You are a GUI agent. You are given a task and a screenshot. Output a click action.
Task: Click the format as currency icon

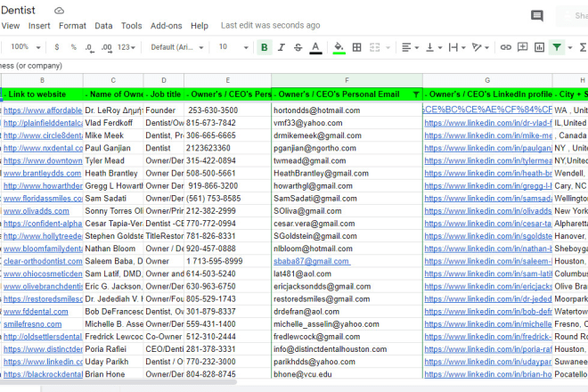pos(57,47)
